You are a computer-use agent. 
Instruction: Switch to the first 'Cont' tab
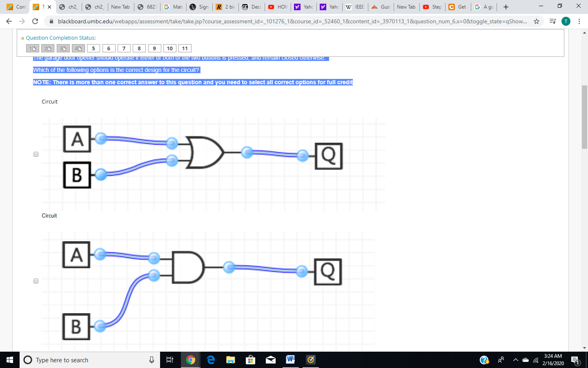pos(16,7)
